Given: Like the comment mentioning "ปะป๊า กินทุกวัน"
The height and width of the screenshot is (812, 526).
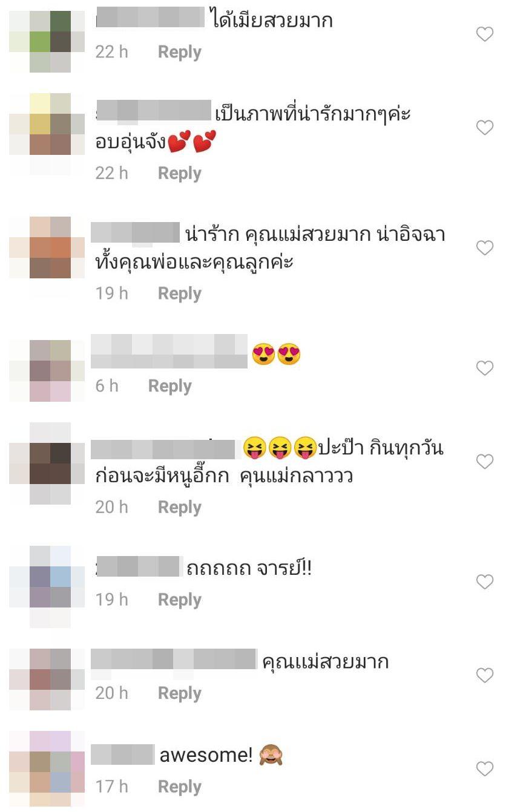Looking at the screenshot, I should click(485, 462).
